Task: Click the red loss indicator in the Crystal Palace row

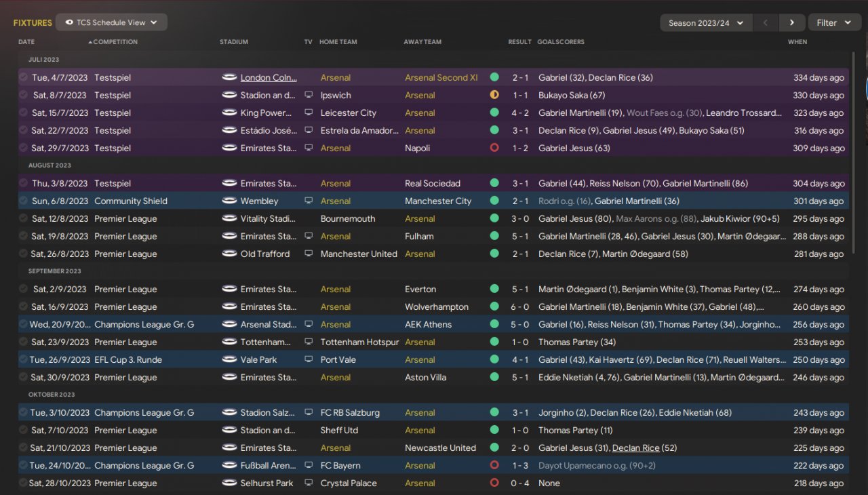Action: point(494,483)
